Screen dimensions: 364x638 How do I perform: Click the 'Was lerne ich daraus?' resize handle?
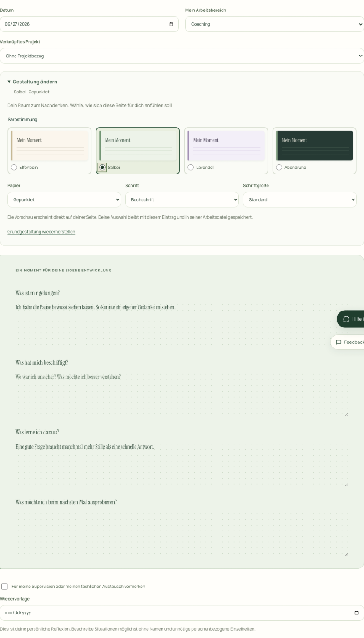346,485
